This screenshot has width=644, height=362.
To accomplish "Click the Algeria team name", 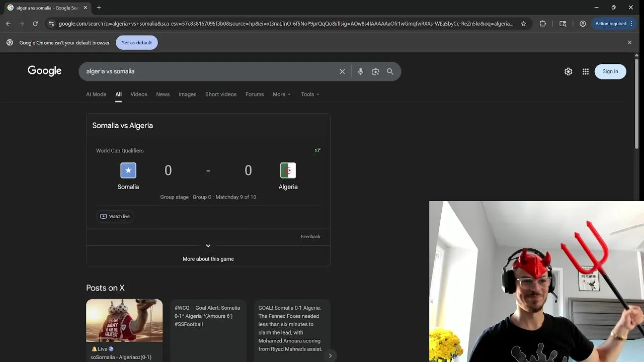I will tap(288, 187).
